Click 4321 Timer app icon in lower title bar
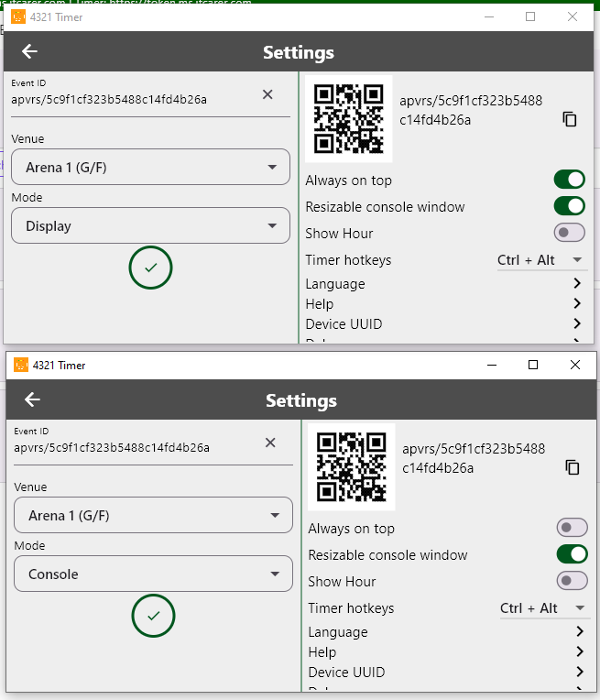Viewport: 600px width, 700px height. click(21, 366)
